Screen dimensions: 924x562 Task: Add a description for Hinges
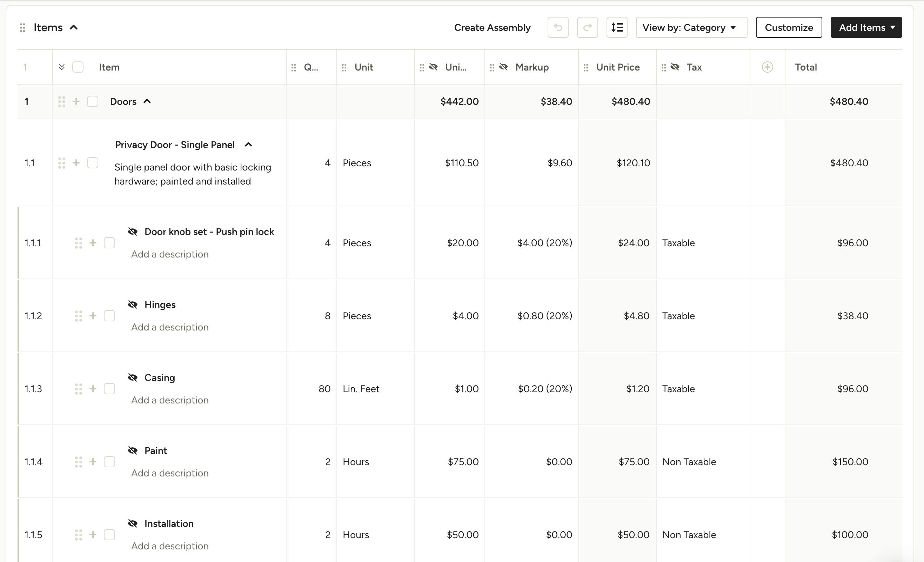(170, 327)
